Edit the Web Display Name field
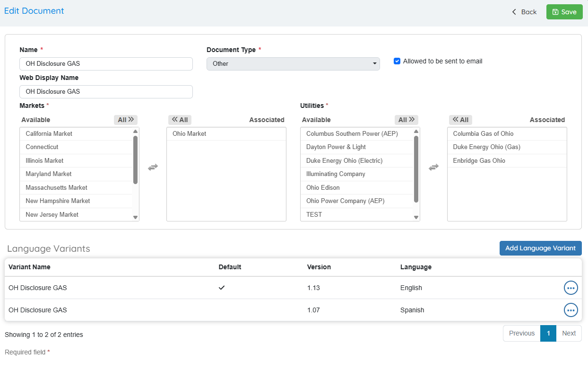The height and width of the screenshot is (371, 588). [x=106, y=92]
